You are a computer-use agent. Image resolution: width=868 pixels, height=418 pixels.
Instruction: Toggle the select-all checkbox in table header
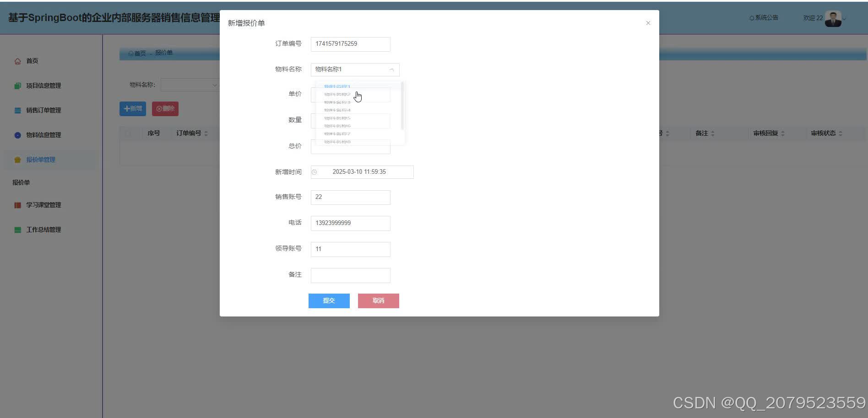pyautogui.click(x=128, y=134)
